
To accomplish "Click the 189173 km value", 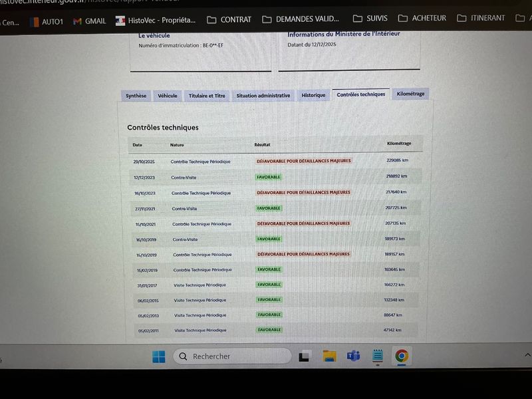I will 394,239.
